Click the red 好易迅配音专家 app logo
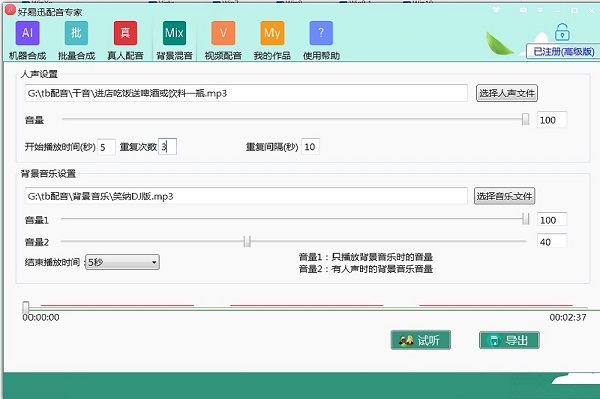Image resolution: width=600 pixels, height=399 pixels. click(x=10, y=10)
